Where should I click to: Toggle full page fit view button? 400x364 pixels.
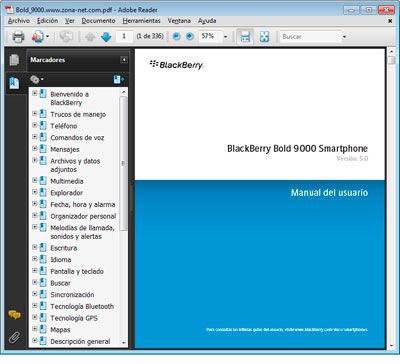click(264, 37)
